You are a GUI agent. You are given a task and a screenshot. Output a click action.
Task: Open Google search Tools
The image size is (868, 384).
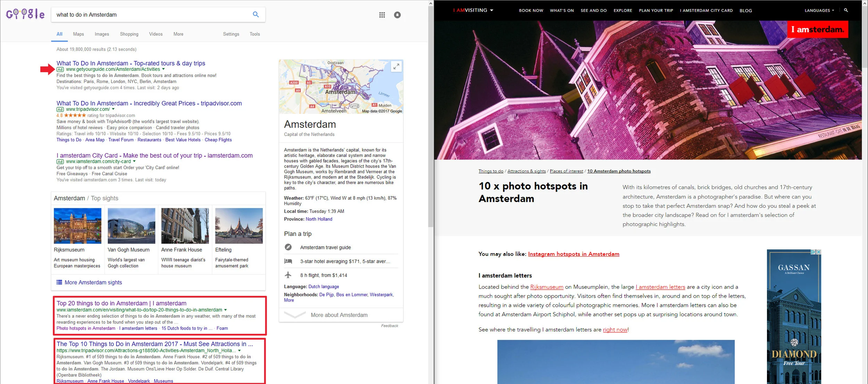pos(254,34)
